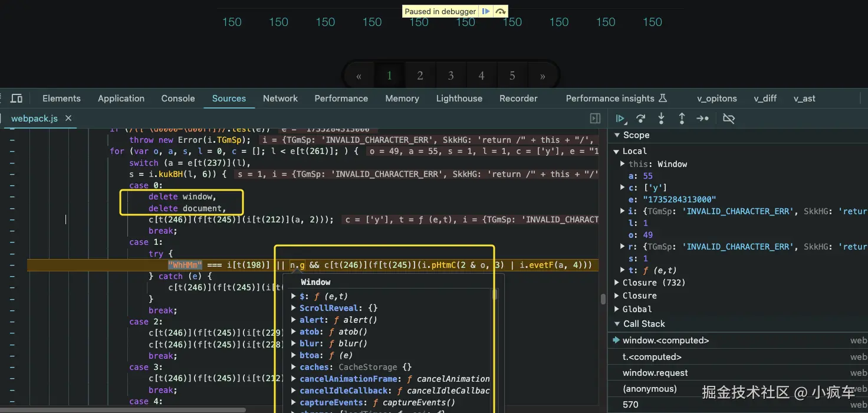Toggle the device toolbar icon
The image size is (868, 413).
[17, 99]
